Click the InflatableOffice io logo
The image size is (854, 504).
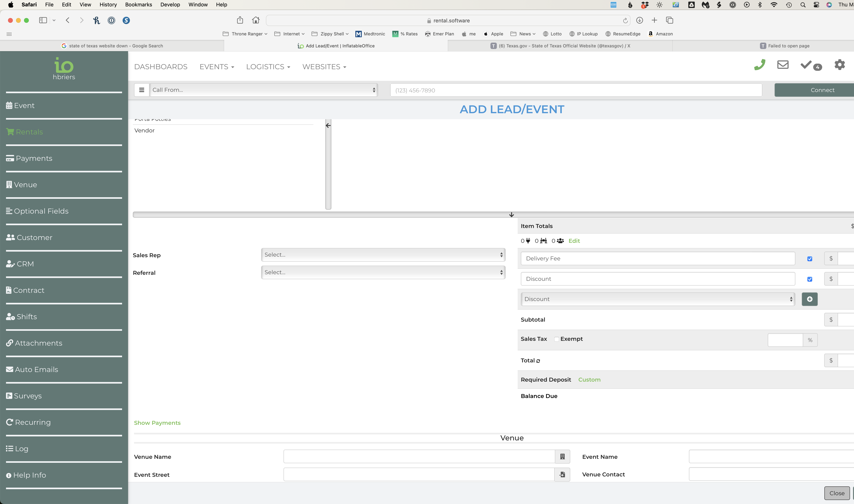pos(64,65)
